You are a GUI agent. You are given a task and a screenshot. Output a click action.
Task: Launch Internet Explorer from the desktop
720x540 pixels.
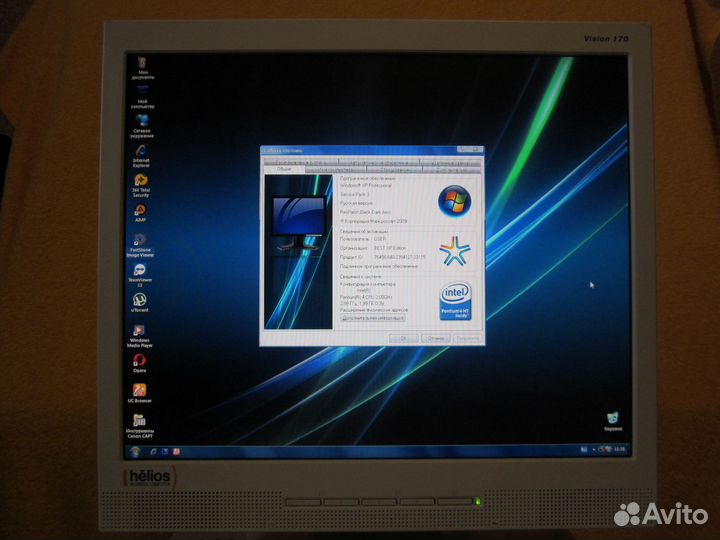141,156
